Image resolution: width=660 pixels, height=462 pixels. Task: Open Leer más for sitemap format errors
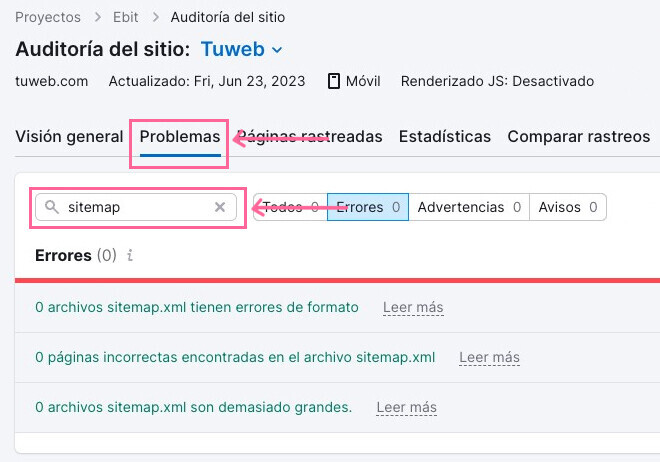coord(413,308)
